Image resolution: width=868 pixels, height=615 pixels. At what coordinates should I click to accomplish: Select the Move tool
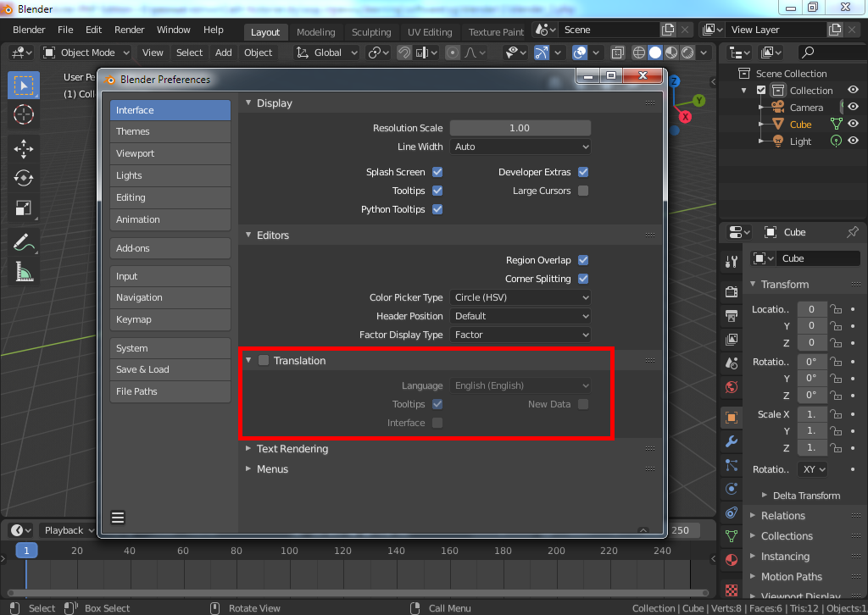click(x=24, y=149)
